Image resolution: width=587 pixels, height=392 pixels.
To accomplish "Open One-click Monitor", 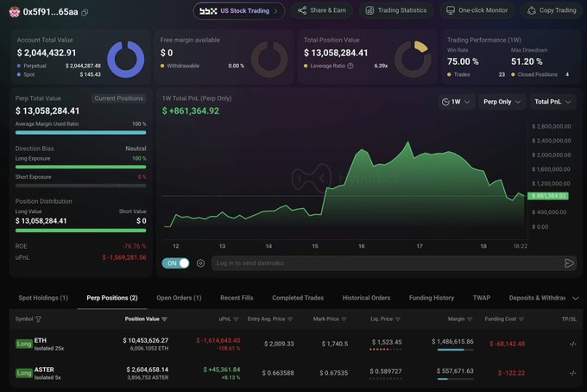I will tap(477, 10).
